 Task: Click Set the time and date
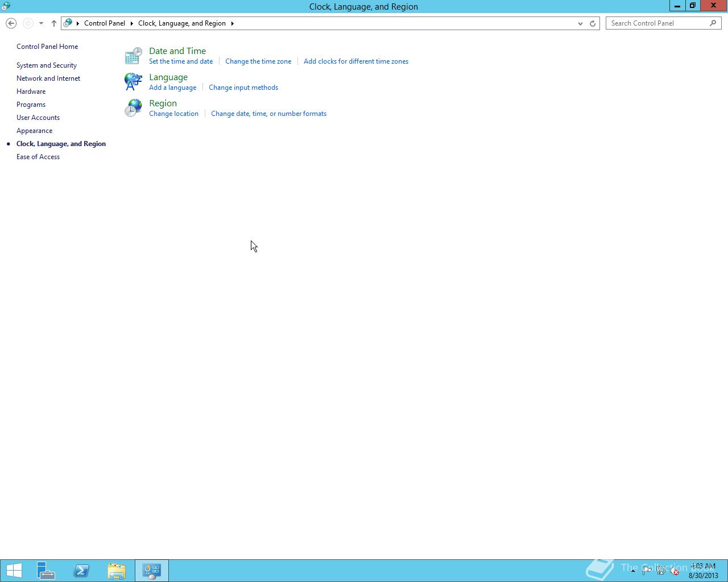tap(181, 61)
